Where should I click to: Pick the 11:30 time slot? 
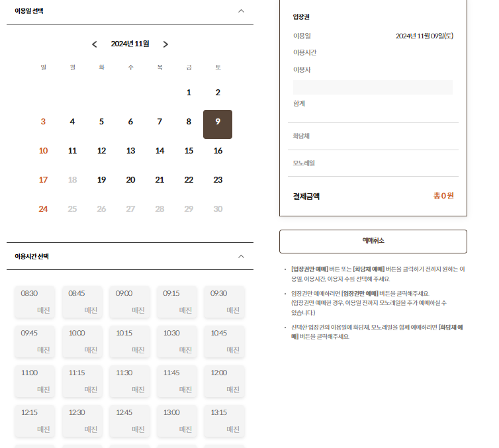pos(130,381)
